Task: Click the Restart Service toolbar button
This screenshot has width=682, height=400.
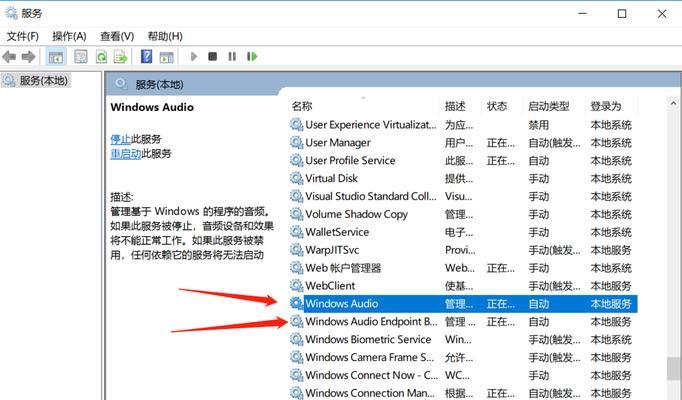Action: click(252, 57)
